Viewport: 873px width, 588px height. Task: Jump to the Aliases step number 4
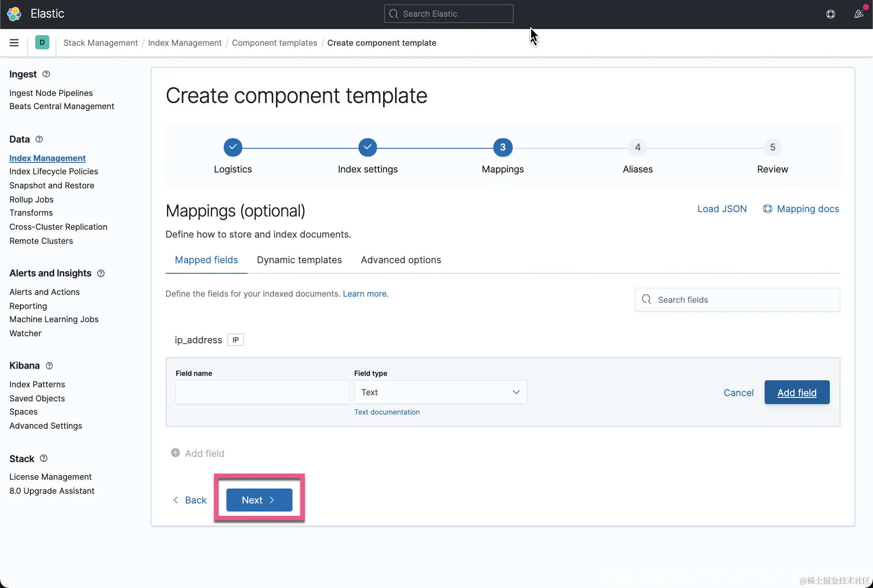[637, 147]
